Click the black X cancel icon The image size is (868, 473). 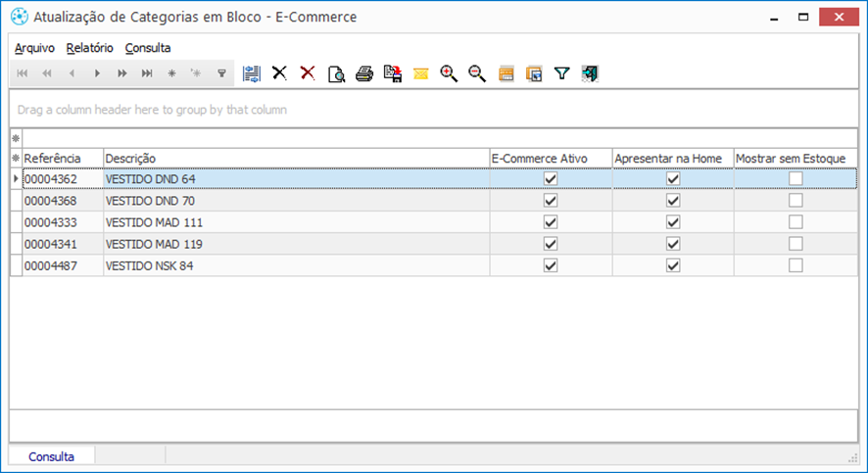click(279, 73)
